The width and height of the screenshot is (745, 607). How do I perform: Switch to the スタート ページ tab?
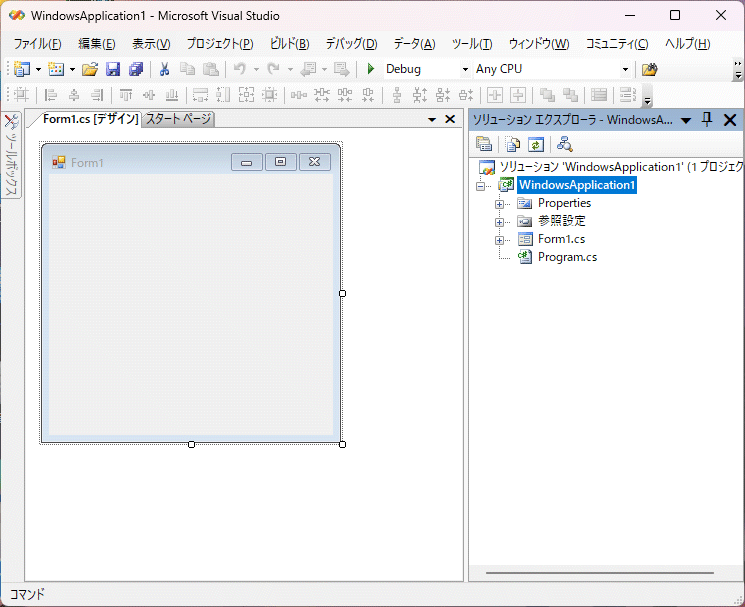pyautogui.click(x=178, y=119)
